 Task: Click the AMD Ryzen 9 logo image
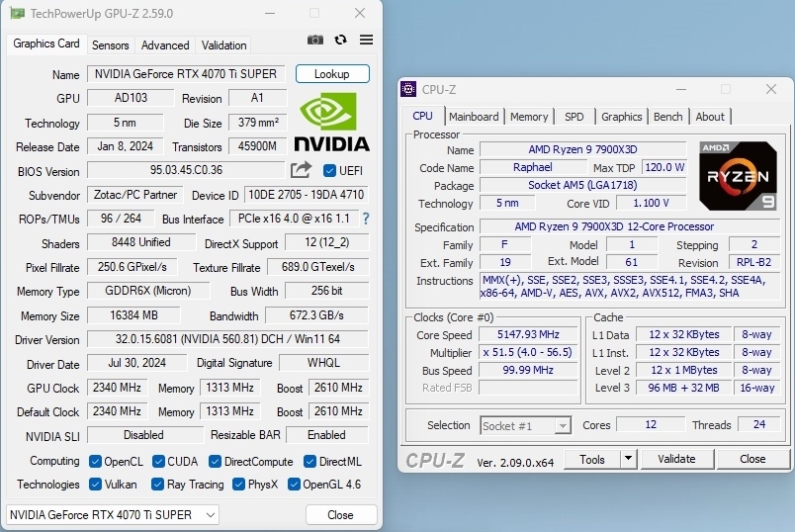(738, 176)
